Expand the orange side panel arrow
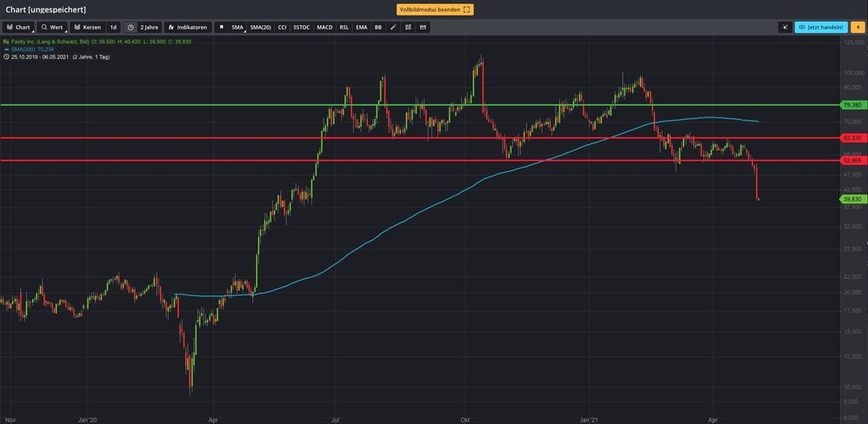 click(x=858, y=27)
